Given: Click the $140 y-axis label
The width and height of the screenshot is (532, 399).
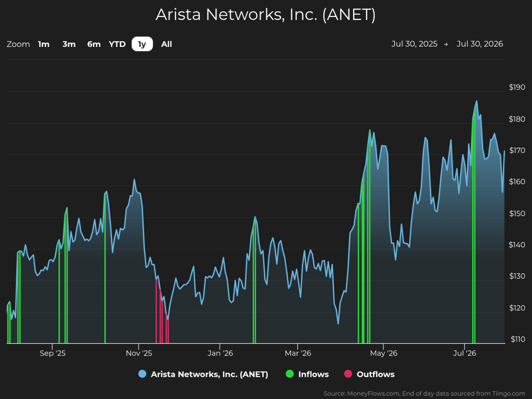Looking at the screenshot, I should coord(517,245).
